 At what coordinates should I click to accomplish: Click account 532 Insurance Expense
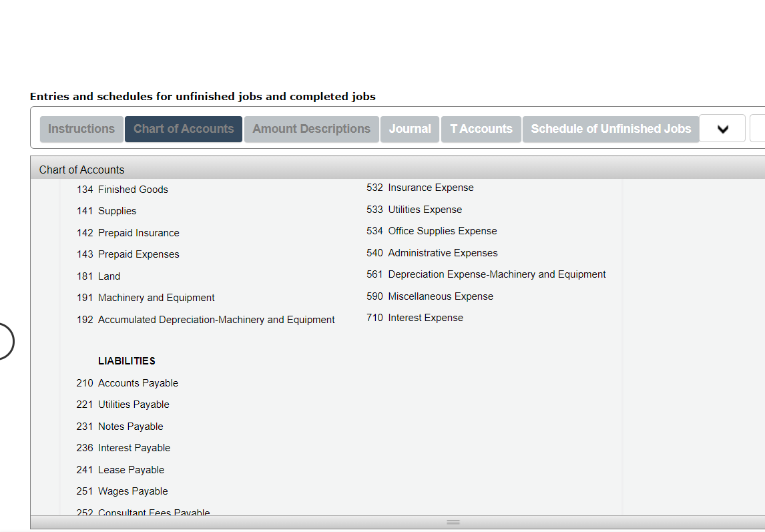420,188
